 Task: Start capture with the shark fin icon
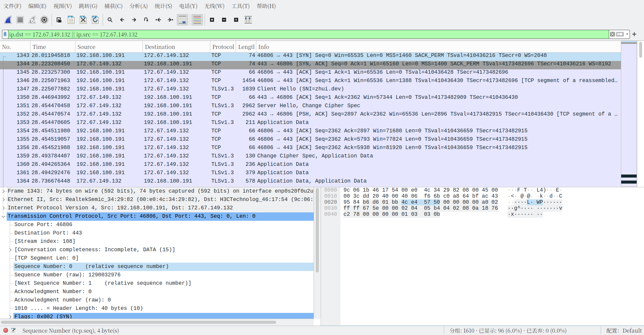point(8,20)
